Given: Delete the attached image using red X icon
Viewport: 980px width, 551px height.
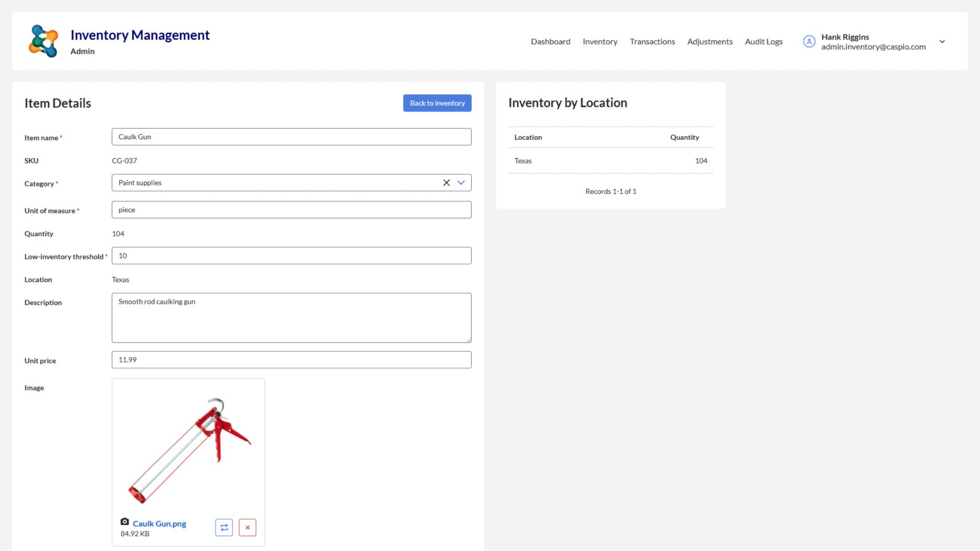Looking at the screenshot, I should point(247,527).
